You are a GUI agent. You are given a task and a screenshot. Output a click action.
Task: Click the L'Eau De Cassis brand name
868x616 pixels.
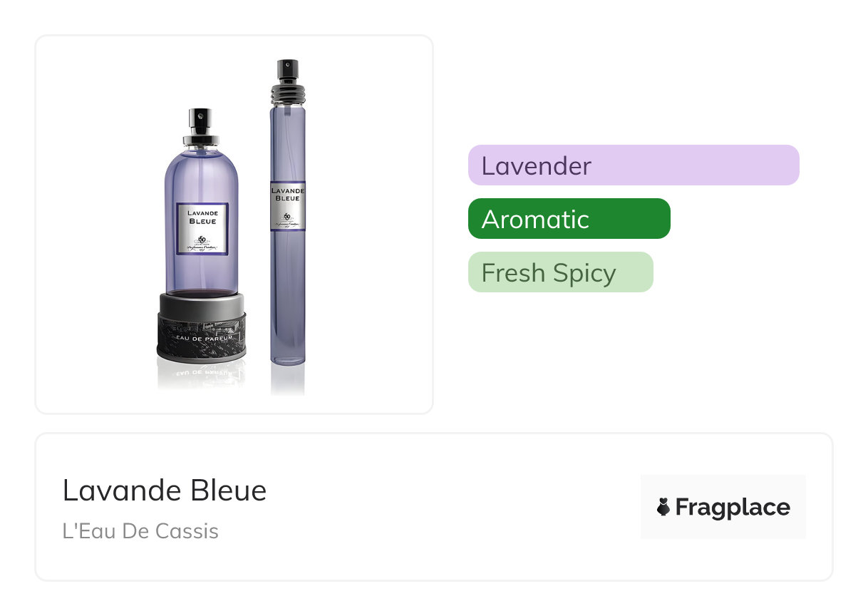(x=140, y=531)
